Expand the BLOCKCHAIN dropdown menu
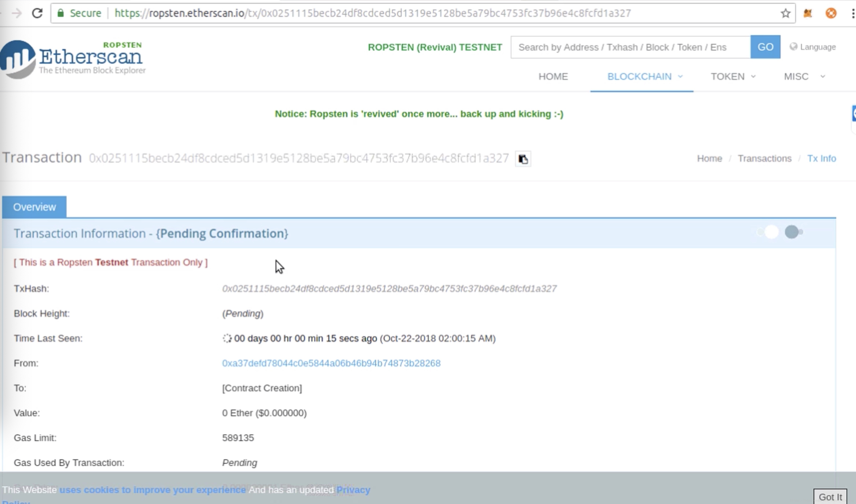856x504 pixels. pyautogui.click(x=645, y=76)
